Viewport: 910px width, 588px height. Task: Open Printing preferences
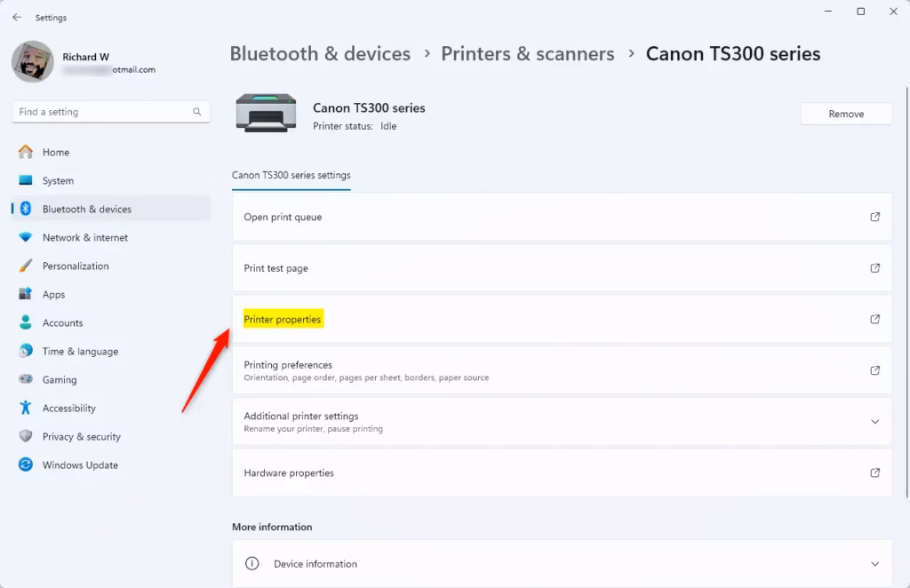click(x=562, y=370)
